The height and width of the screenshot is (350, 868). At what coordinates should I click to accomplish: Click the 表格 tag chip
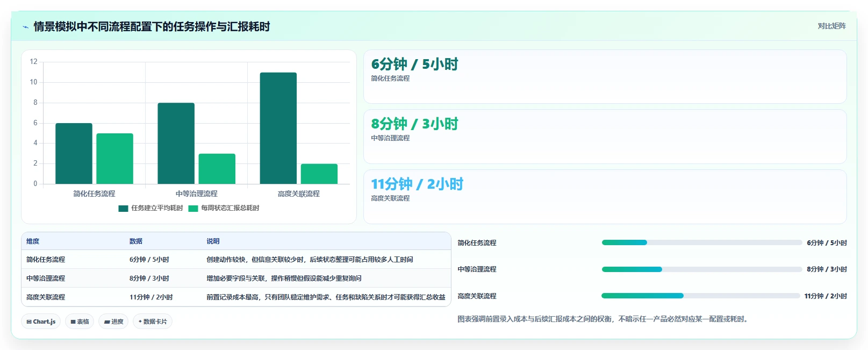point(80,322)
